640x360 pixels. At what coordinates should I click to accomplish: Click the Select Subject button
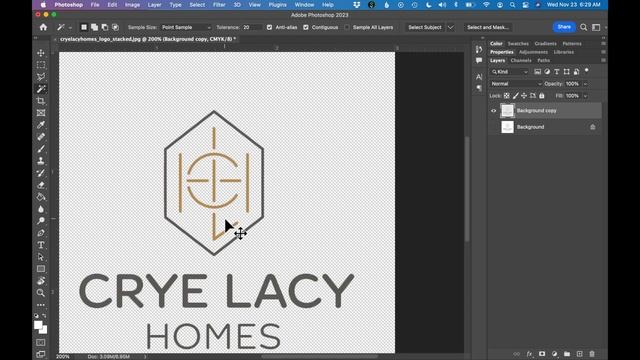tap(424, 27)
